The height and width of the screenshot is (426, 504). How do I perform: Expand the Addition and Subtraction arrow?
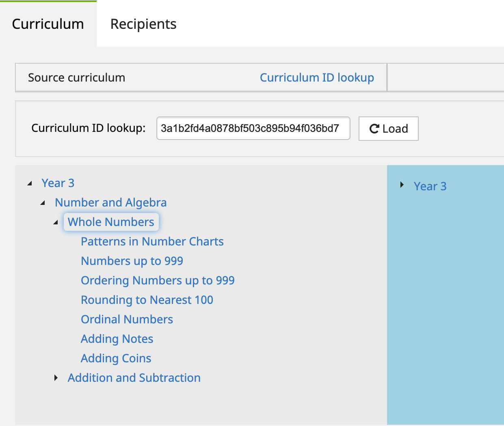coord(56,378)
